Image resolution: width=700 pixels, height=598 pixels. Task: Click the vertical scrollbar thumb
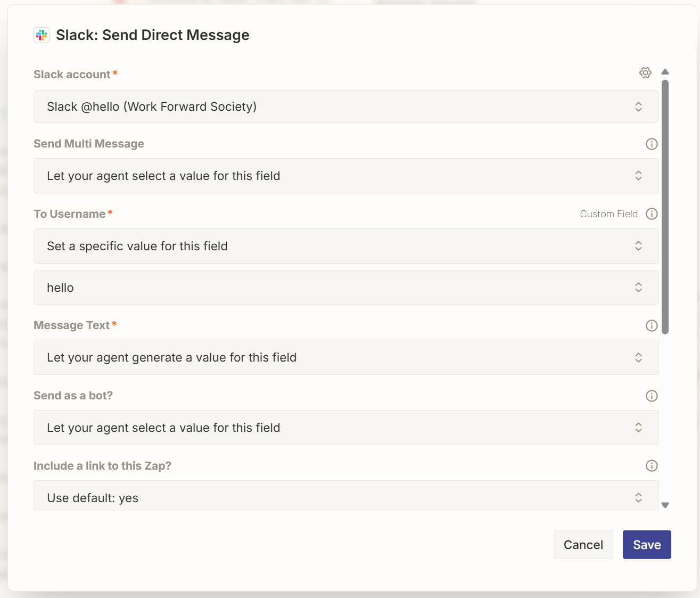[x=665, y=207]
